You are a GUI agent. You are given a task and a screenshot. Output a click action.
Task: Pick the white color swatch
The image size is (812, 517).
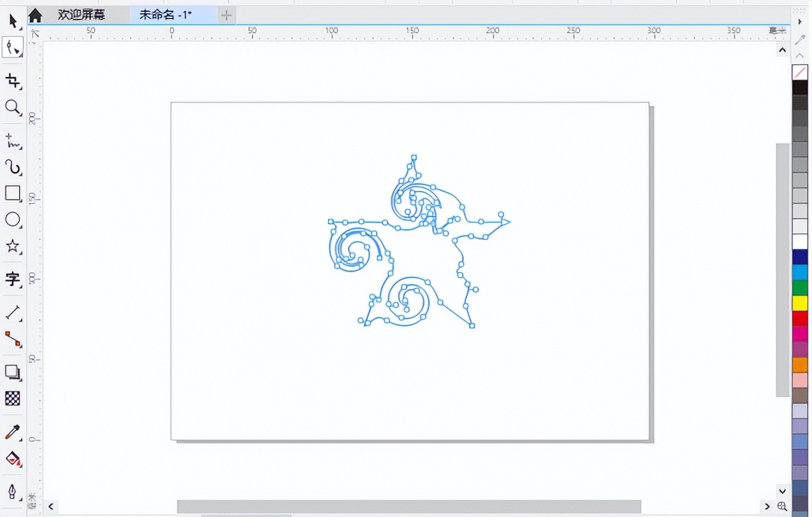[800, 242]
